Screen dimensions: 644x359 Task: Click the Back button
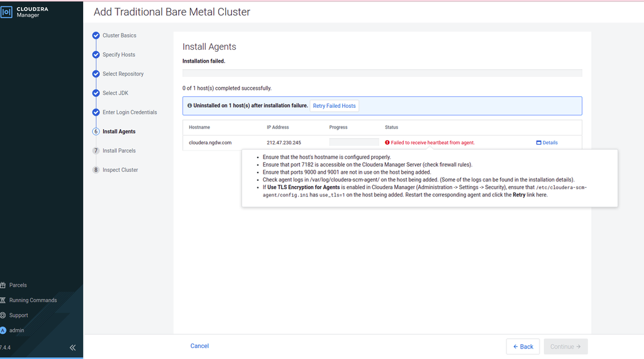(x=523, y=347)
